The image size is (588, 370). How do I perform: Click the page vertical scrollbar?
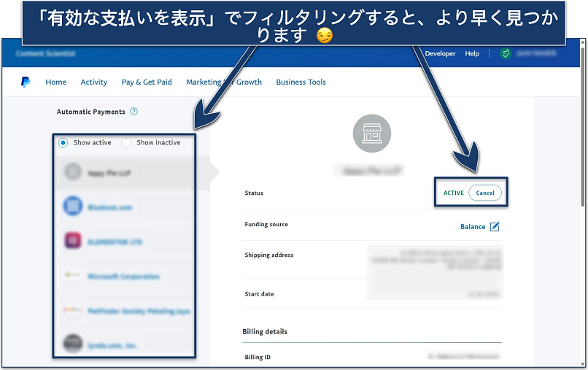click(x=581, y=204)
